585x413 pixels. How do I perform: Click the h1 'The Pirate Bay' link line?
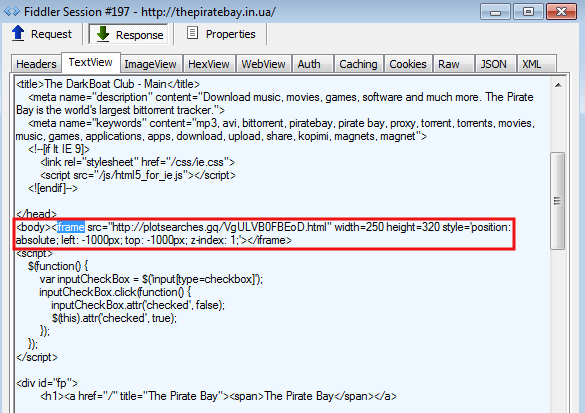[218, 396]
